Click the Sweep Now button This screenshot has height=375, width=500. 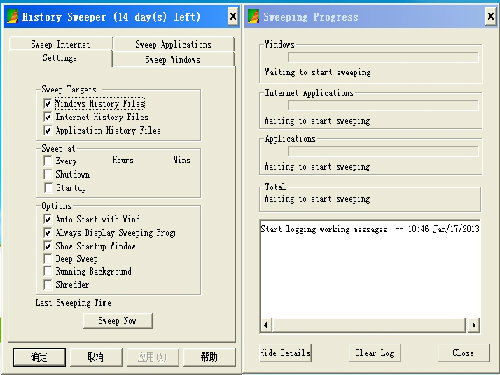click(118, 321)
